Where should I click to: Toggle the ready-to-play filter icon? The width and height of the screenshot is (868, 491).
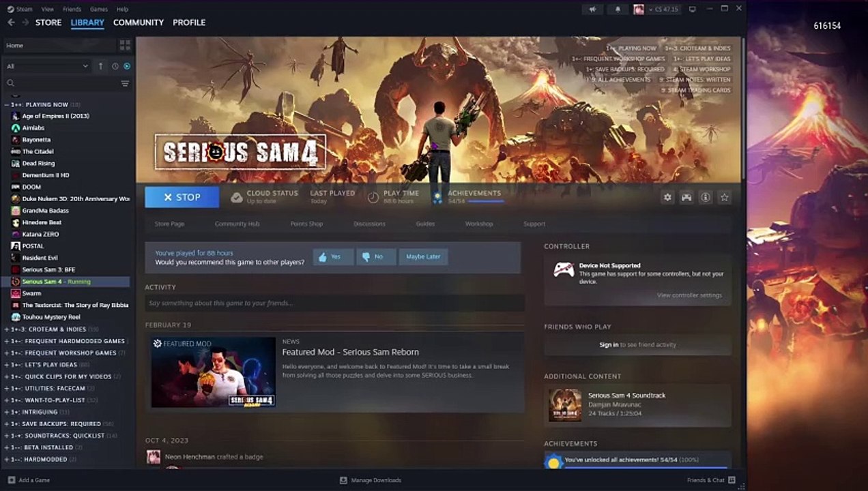coord(127,66)
